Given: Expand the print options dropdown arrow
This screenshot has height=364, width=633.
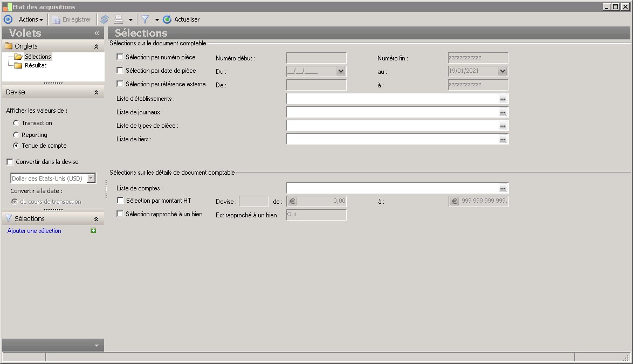Looking at the screenshot, I should pos(130,20).
